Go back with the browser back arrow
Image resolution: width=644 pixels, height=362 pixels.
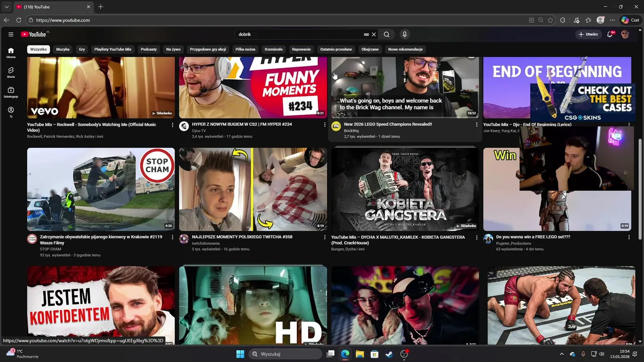pos(7,20)
